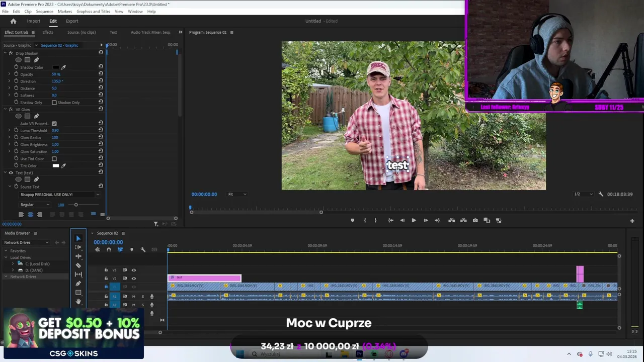Solo audio track A1

click(x=142, y=296)
